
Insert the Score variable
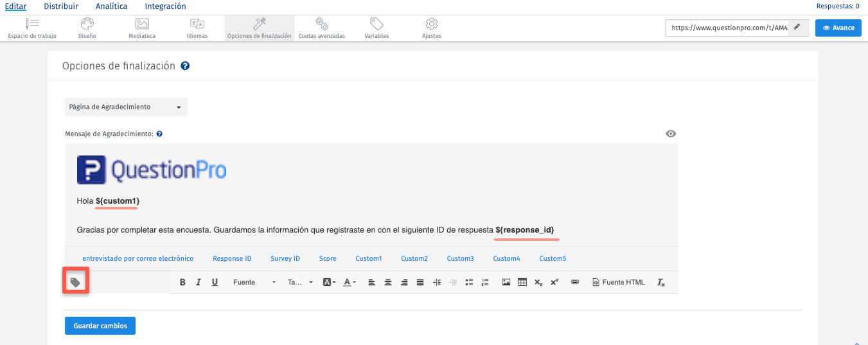tap(328, 258)
